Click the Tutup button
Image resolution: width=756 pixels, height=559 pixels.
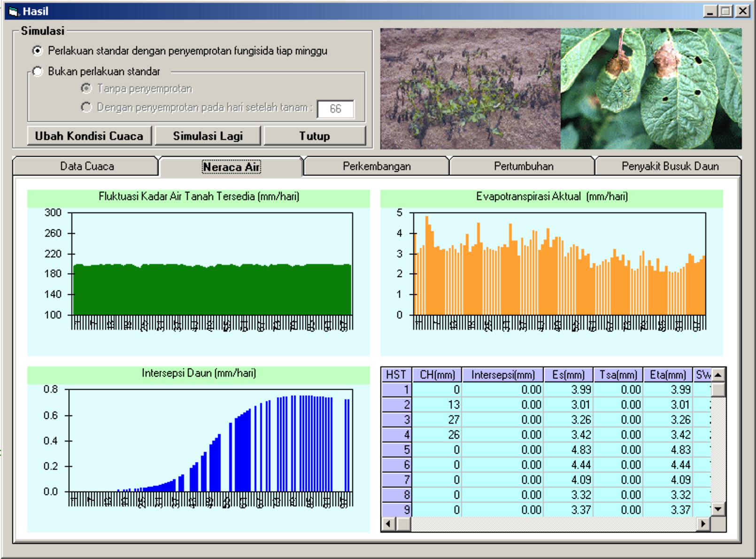[314, 136]
